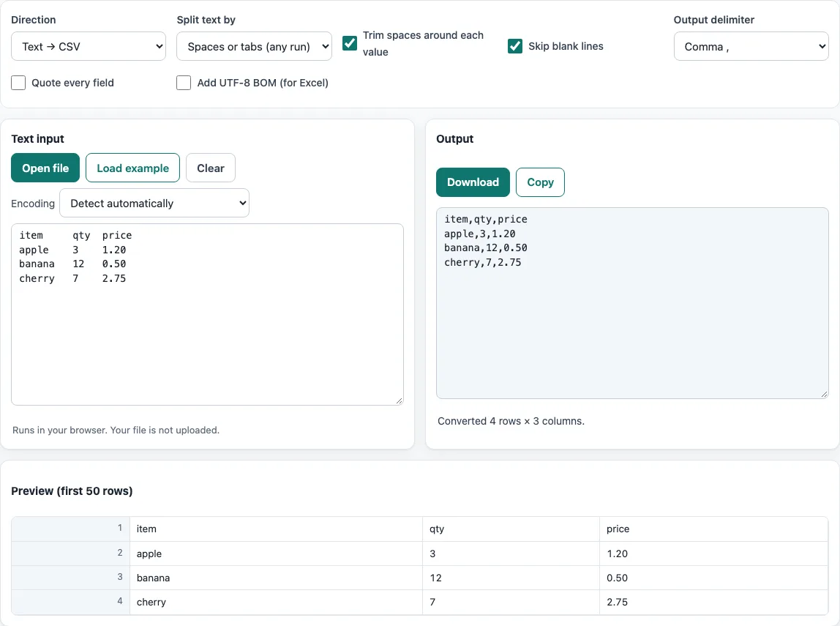This screenshot has height=626, width=840.
Task: Click the 'Runs in your browser' note
Action: [x=116, y=430]
